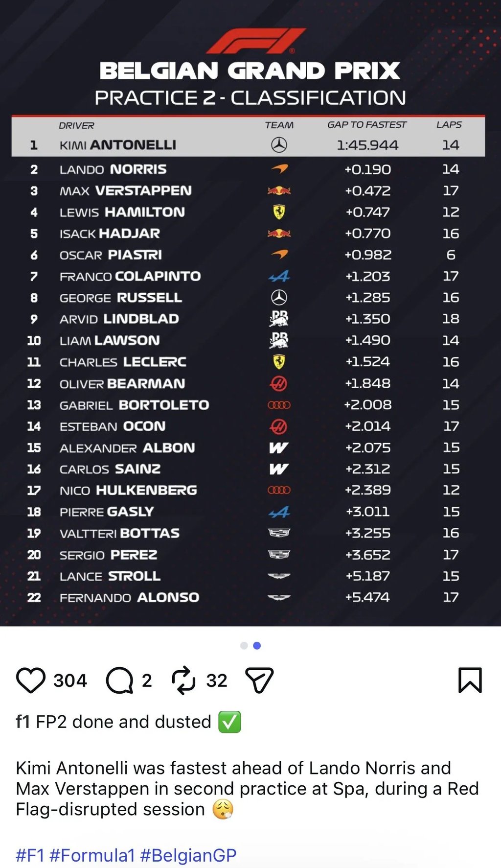The height and width of the screenshot is (868, 501).
Task: View the 32 reposts count
Action: [x=217, y=680]
